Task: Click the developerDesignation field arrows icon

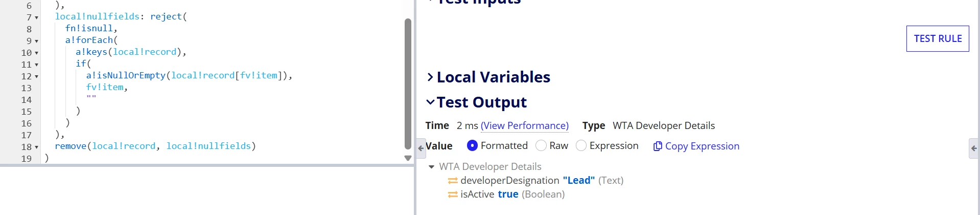Action: pyautogui.click(x=453, y=181)
